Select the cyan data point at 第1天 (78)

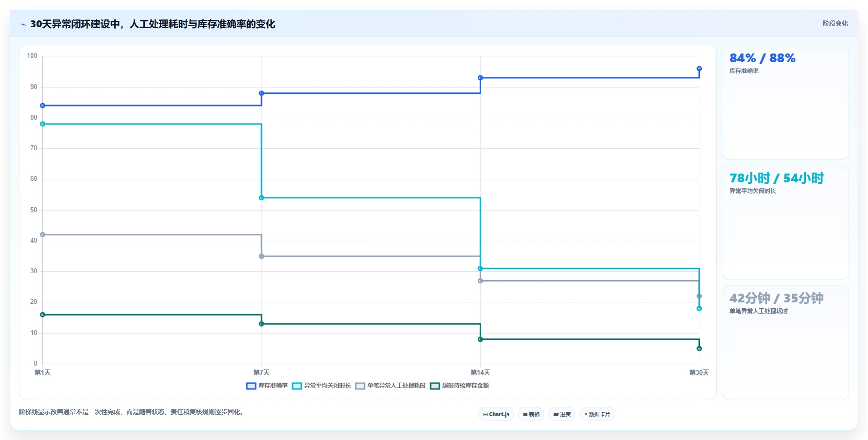tap(43, 124)
